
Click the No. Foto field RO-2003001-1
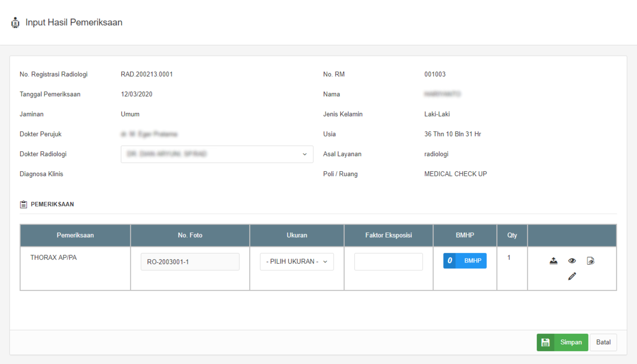(190, 262)
